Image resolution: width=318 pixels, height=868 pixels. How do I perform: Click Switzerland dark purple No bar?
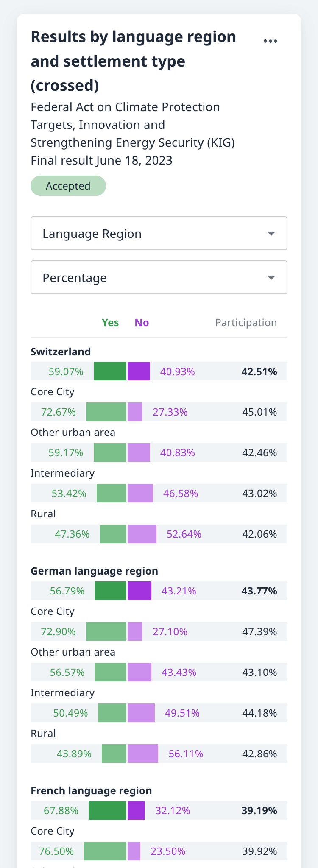point(139,371)
